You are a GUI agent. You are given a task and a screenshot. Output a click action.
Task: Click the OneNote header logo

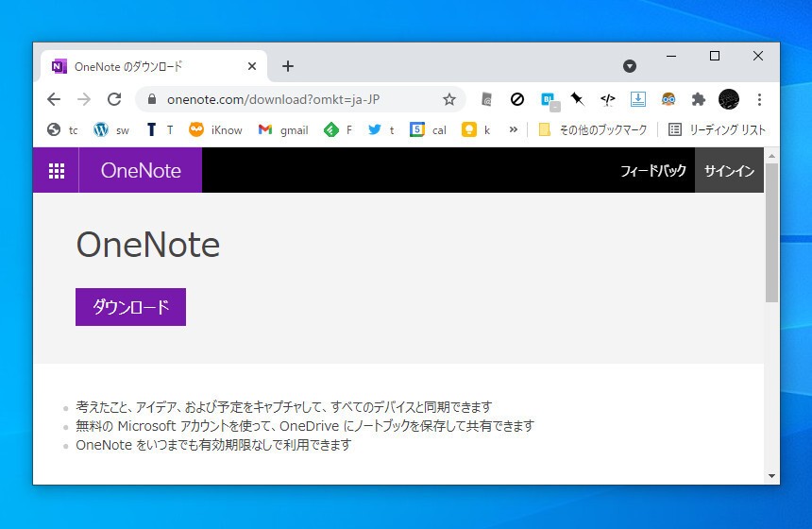pyautogui.click(x=141, y=170)
